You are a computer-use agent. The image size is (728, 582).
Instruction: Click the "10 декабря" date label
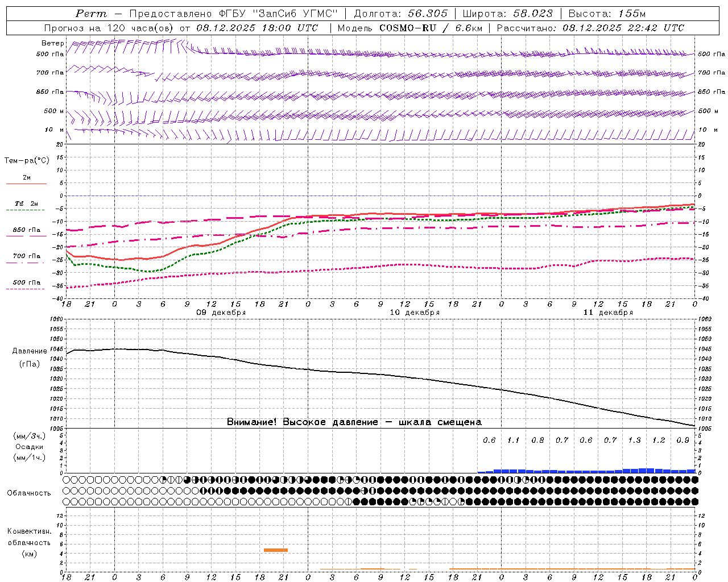(x=415, y=313)
